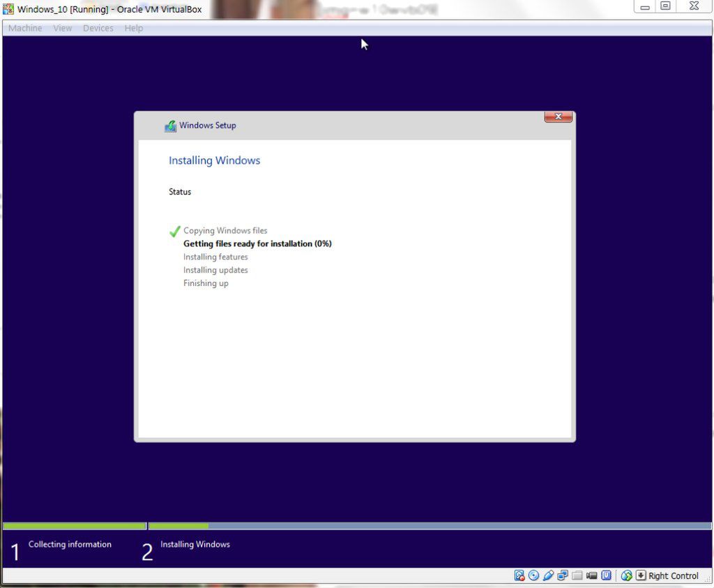Image resolution: width=714 pixels, height=588 pixels.
Task: Click the green checkmark beside Copying Windows files
Action: 174,232
